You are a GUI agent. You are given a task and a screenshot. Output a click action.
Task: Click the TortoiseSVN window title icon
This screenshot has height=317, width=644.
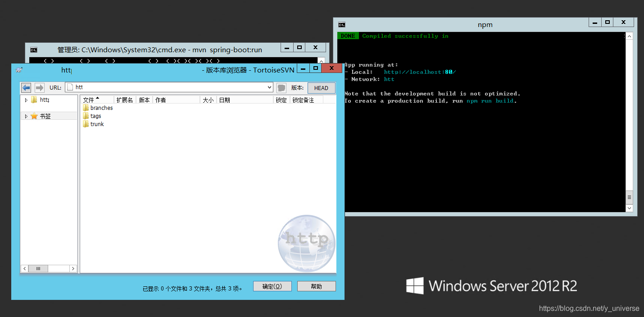tap(19, 69)
